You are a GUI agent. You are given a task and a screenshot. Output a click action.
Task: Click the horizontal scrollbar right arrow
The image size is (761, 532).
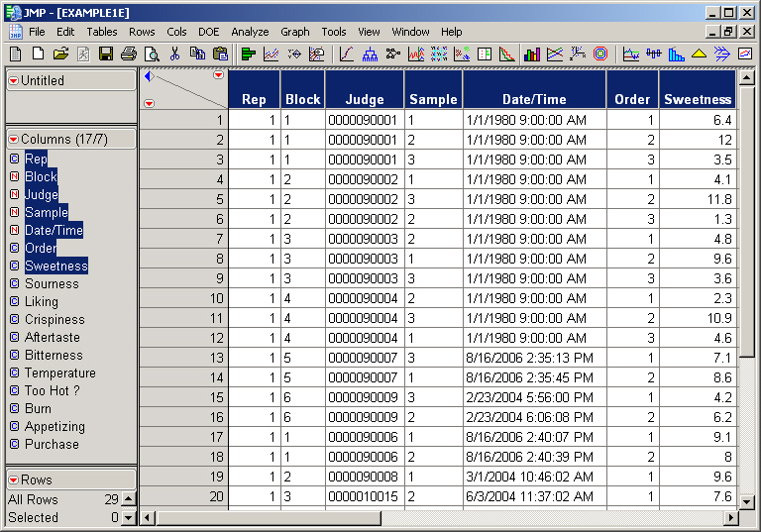tap(731, 518)
